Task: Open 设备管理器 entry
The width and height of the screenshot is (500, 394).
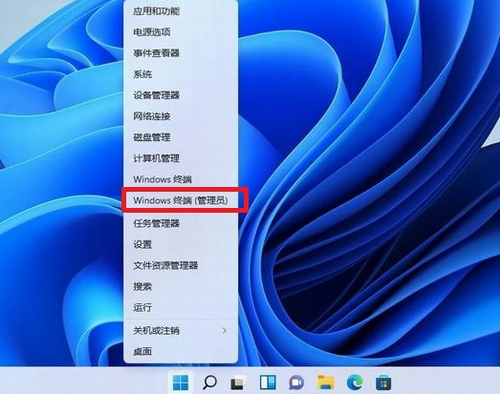Action: coord(181,95)
